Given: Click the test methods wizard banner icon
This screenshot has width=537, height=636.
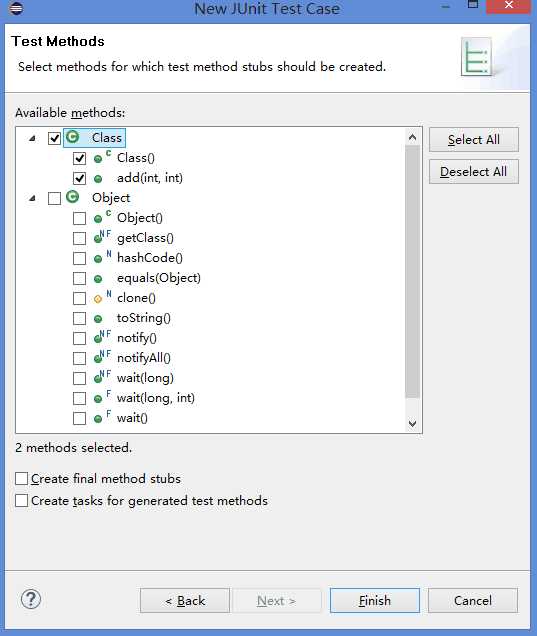Looking at the screenshot, I should [477, 56].
